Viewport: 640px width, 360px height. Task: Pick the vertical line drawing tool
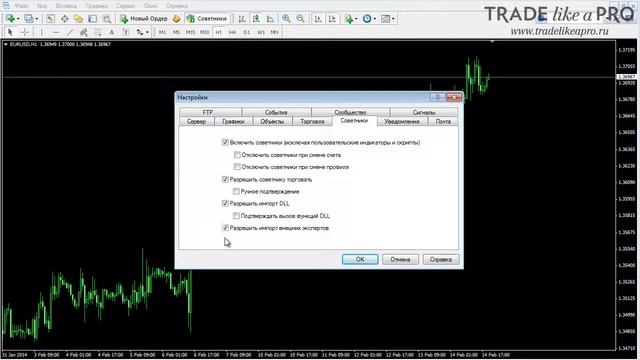pos(41,32)
